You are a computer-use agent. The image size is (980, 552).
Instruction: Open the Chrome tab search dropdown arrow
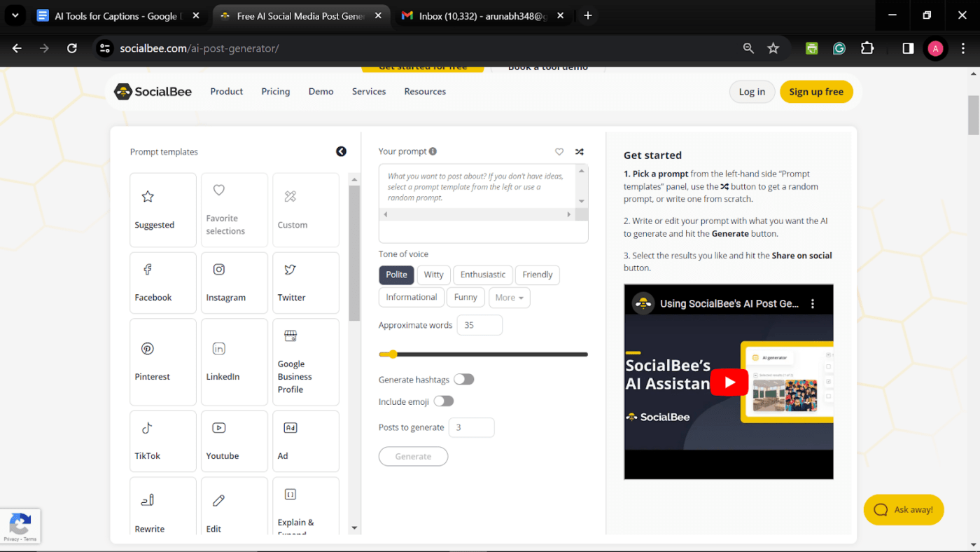[15, 15]
